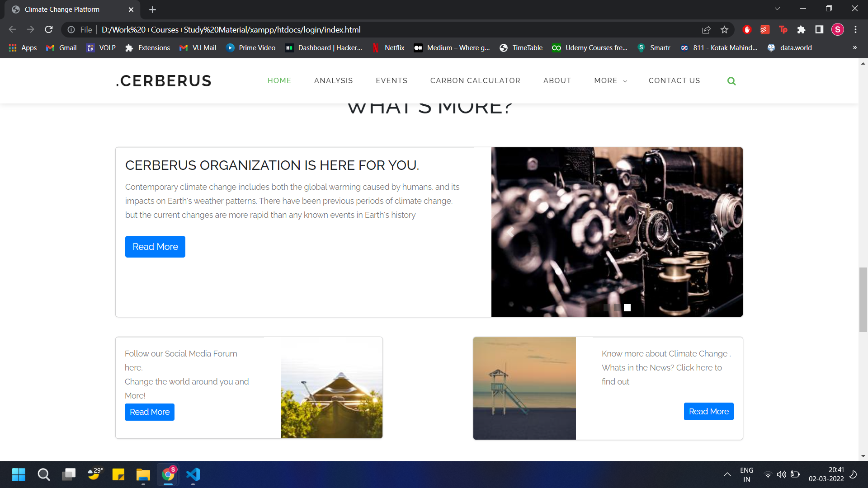
Task: Reload the page
Action: [48, 29]
